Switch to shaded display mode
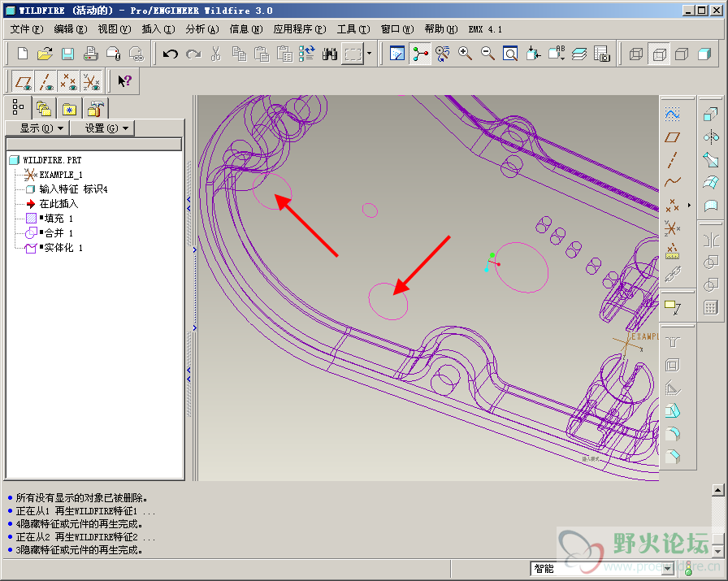 click(704, 54)
